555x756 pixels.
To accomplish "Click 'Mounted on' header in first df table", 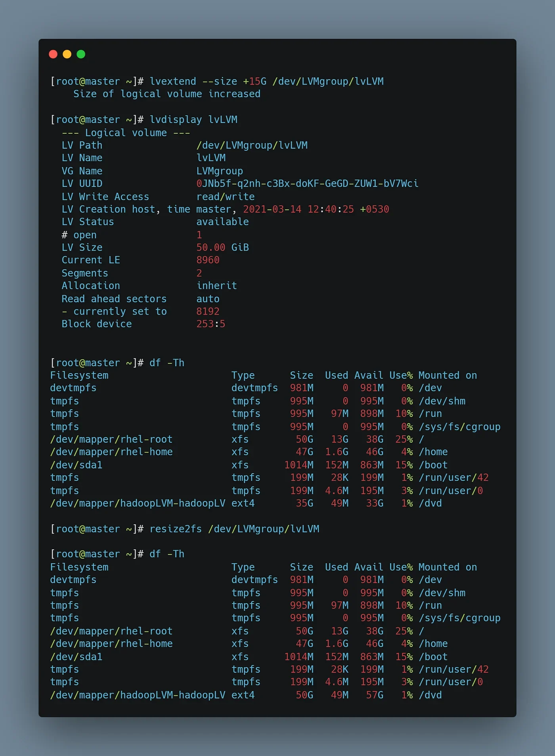I will pos(448,376).
